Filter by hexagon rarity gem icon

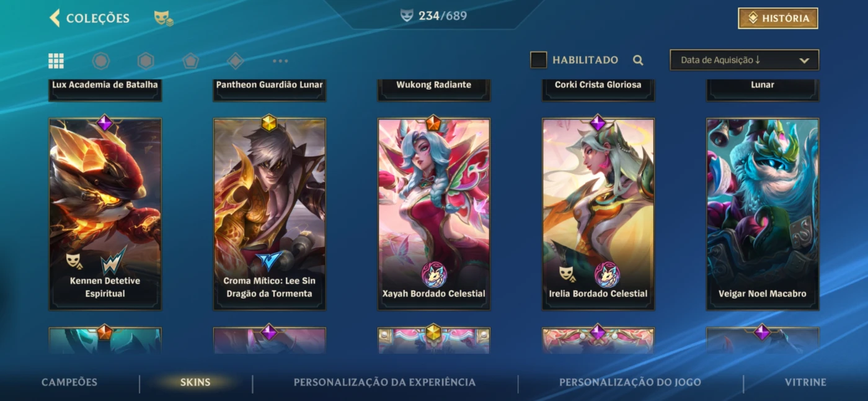tap(146, 61)
